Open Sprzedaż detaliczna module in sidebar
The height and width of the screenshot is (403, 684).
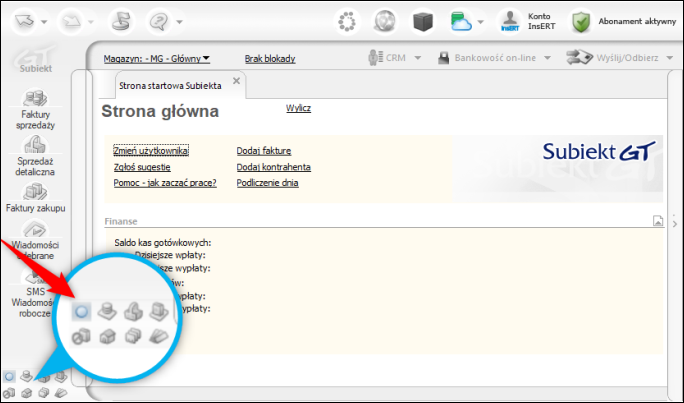(35, 156)
